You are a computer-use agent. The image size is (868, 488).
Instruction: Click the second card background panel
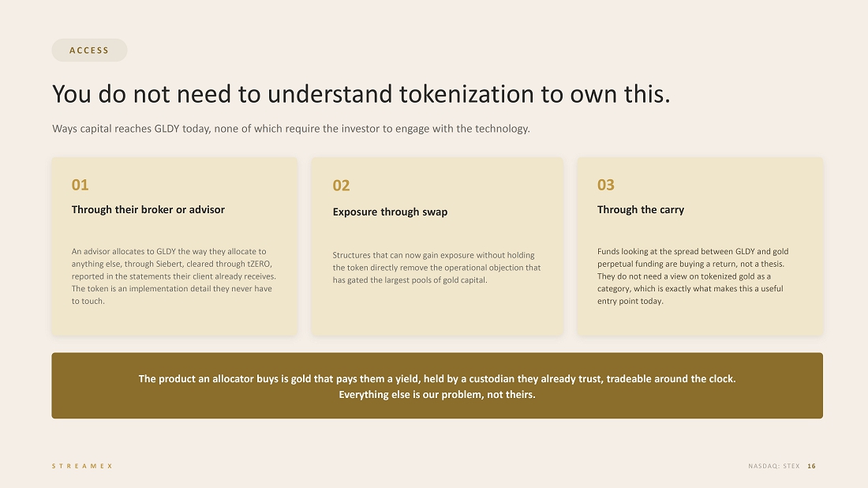point(437,246)
